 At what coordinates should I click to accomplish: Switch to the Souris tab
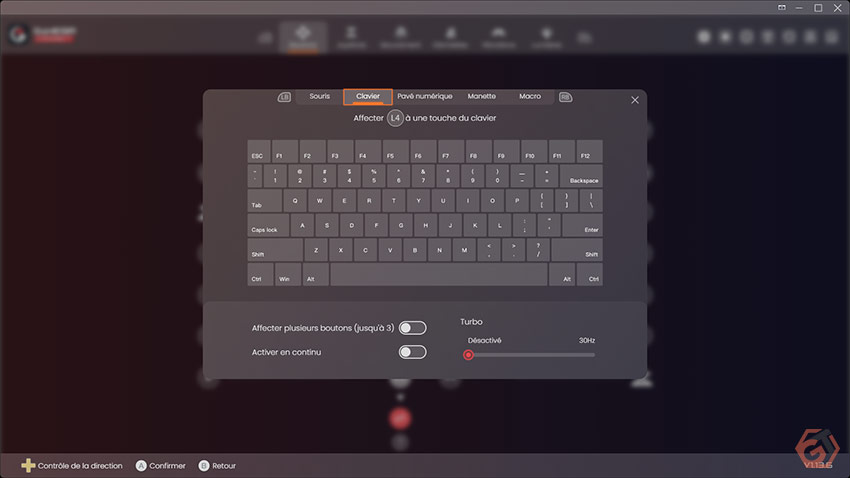point(319,96)
